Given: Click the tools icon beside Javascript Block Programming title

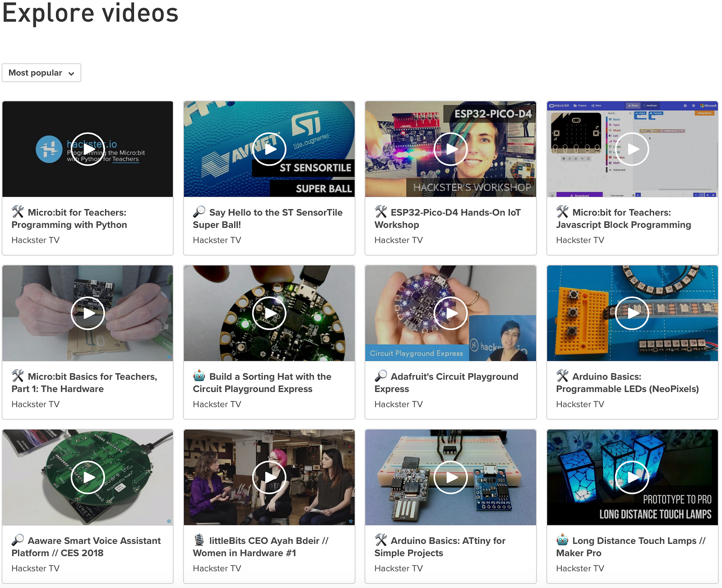Looking at the screenshot, I should coord(562,211).
